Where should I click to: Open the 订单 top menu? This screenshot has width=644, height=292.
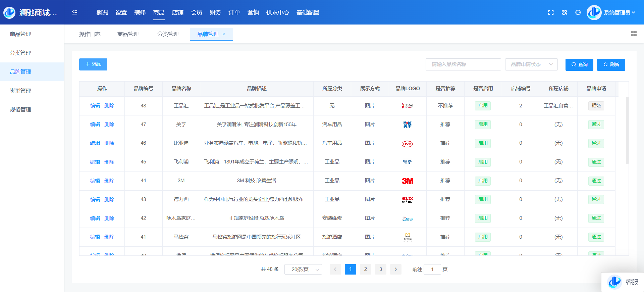[x=234, y=12]
